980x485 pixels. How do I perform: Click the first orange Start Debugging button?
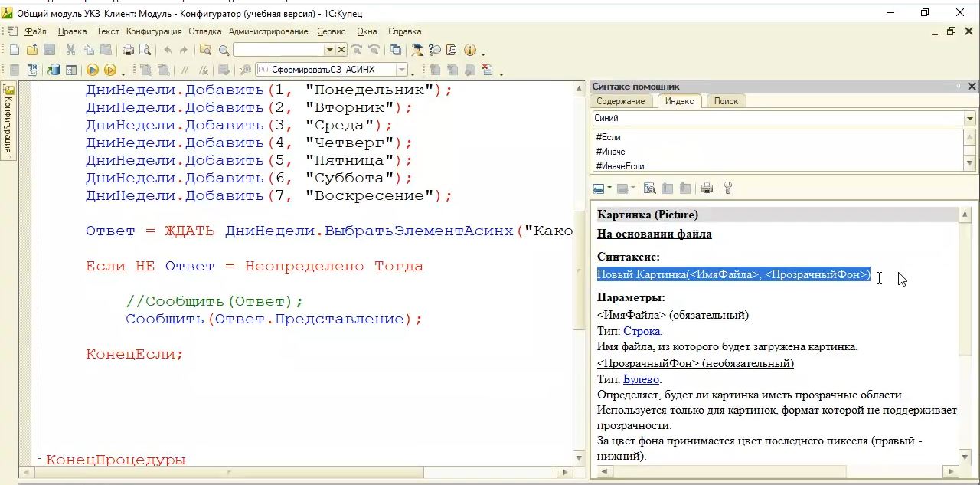pyautogui.click(x=92, y=70)
